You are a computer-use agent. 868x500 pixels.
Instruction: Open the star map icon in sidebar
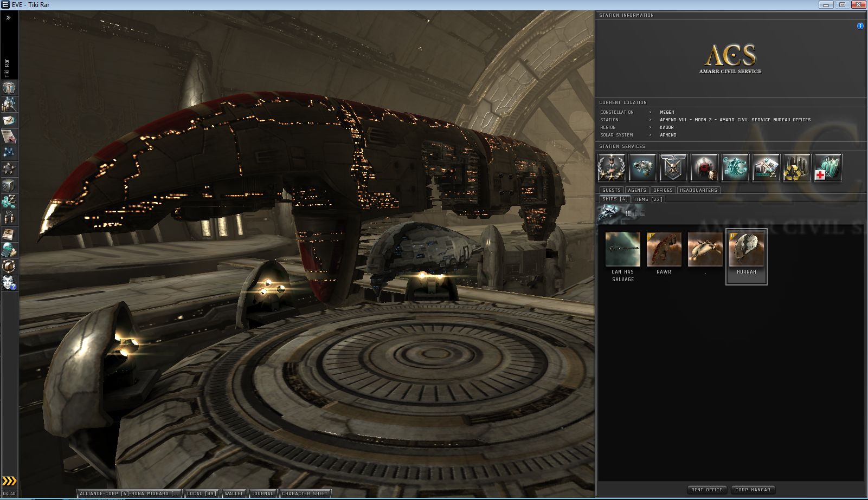click(9, 152)
